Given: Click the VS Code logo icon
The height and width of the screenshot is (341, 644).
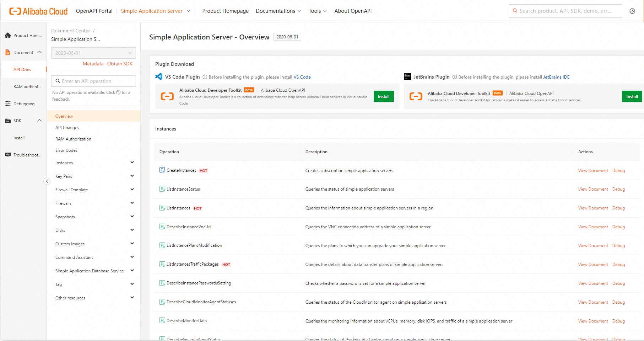Looking at the screenshot, I should (x=159, y=76).
